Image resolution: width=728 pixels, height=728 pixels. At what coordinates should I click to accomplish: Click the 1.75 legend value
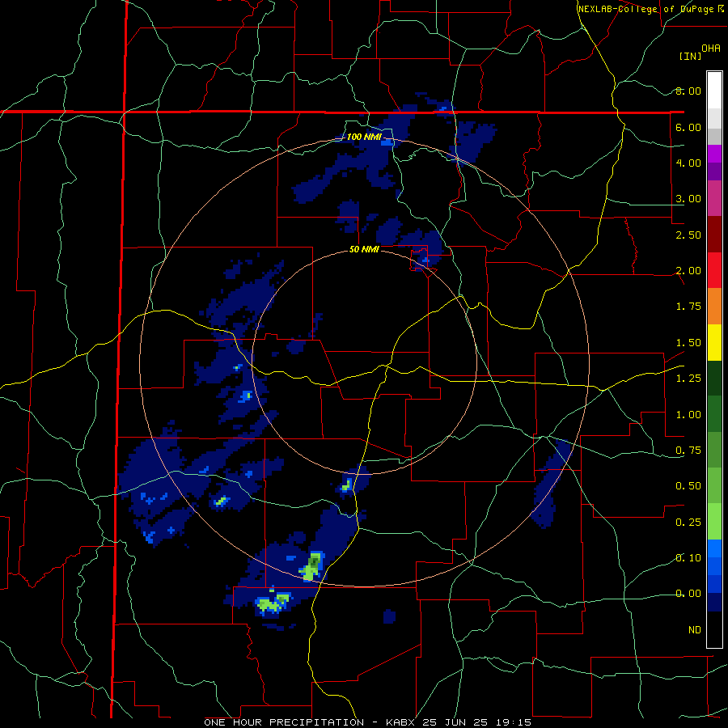click(688, 307)
